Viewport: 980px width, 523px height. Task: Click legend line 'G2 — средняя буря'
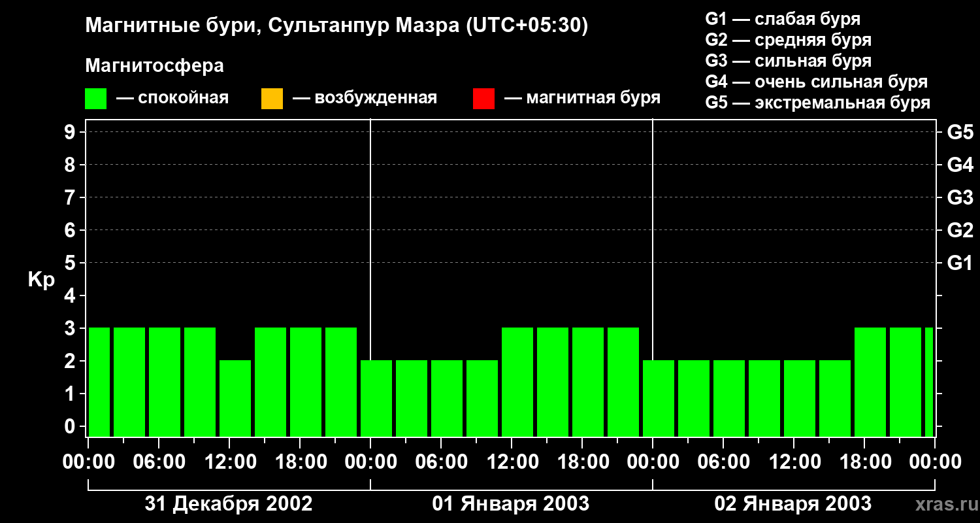tap(789, 40)
